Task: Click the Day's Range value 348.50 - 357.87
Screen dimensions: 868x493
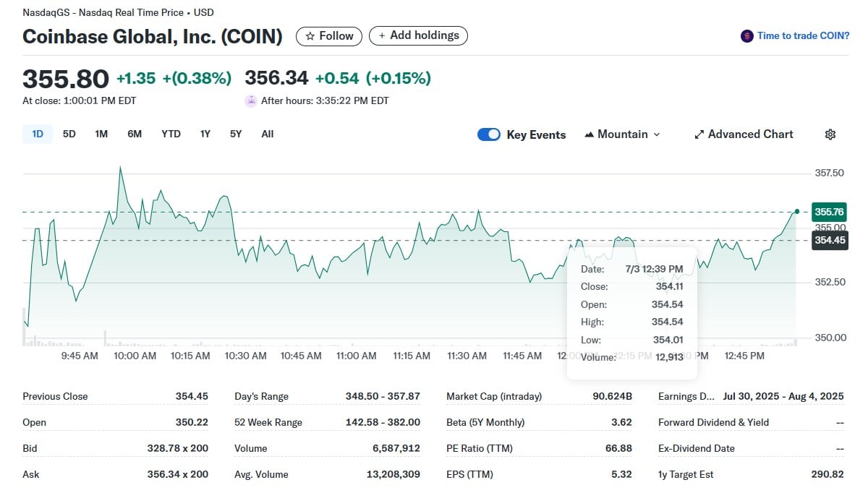Action: 383,396
